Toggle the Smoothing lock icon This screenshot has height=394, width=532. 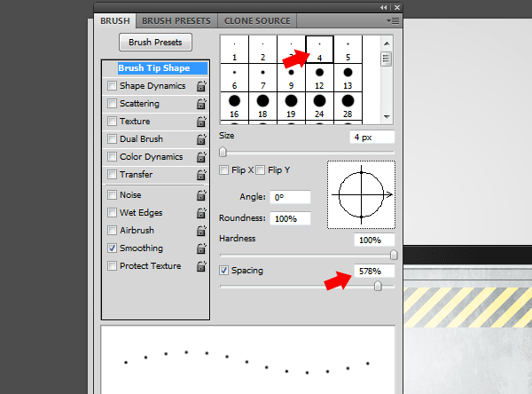pos(201,248)
